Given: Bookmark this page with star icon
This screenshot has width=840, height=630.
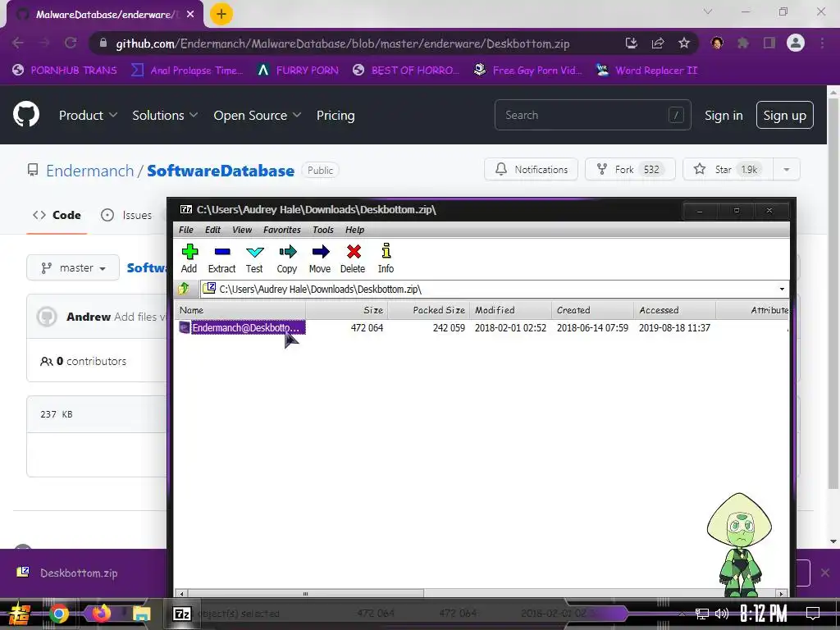Looking at the screenshot, I should (x=683, y=43).
